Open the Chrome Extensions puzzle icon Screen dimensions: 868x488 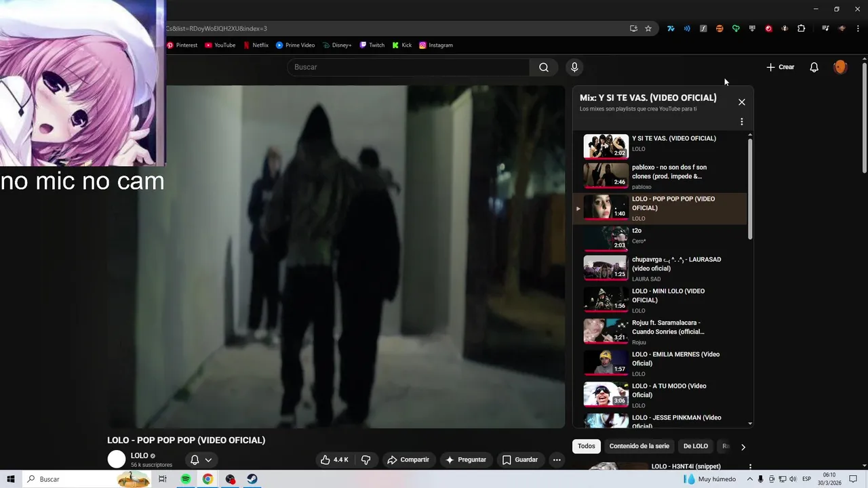click(x=802, y=28)
